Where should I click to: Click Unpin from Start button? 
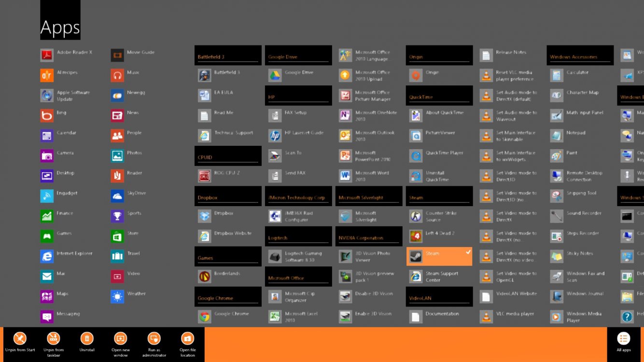(x=20, y=343)
